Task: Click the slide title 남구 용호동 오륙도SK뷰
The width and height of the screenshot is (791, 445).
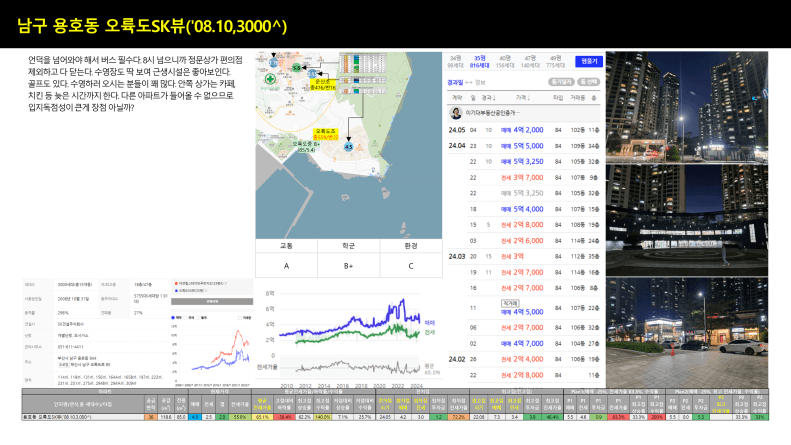Action: pos(152,26)
